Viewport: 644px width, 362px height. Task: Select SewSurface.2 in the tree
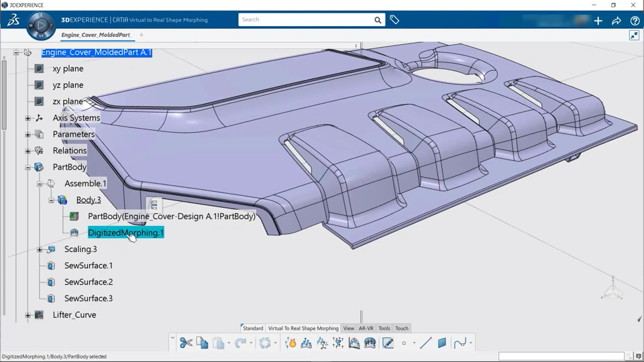tap(89, 282)
